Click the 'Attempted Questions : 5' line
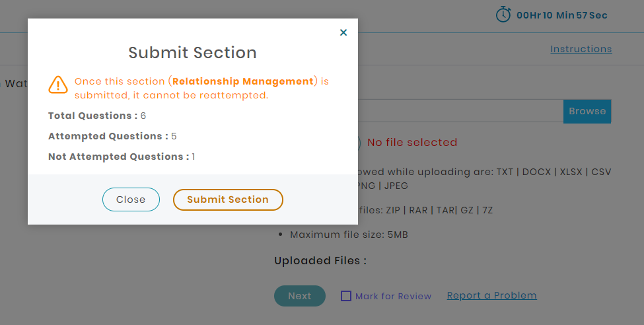 coord(112,136)
